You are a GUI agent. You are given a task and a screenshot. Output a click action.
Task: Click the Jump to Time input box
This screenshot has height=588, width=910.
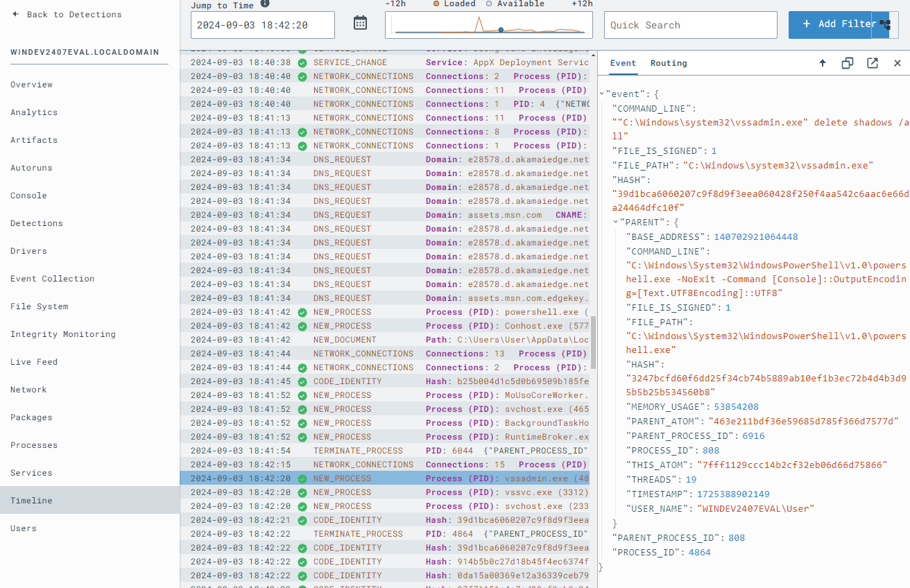point(263,25)
